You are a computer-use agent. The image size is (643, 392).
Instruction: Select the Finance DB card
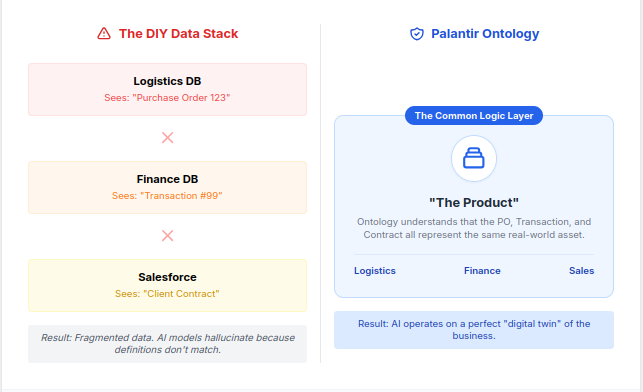(x=167, y=187)
